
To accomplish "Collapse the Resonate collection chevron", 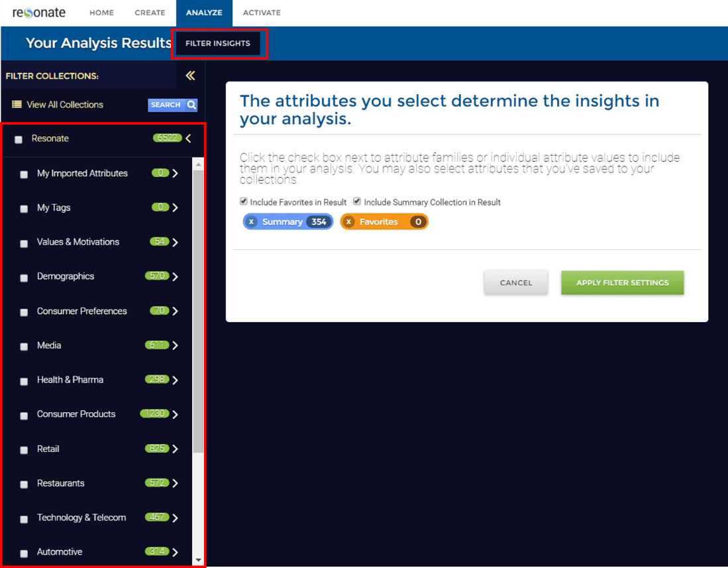I will (189, 139).
